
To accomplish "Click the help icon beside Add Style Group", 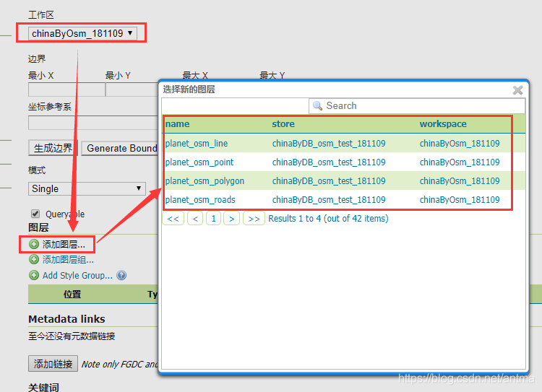I will click(121, 275).
